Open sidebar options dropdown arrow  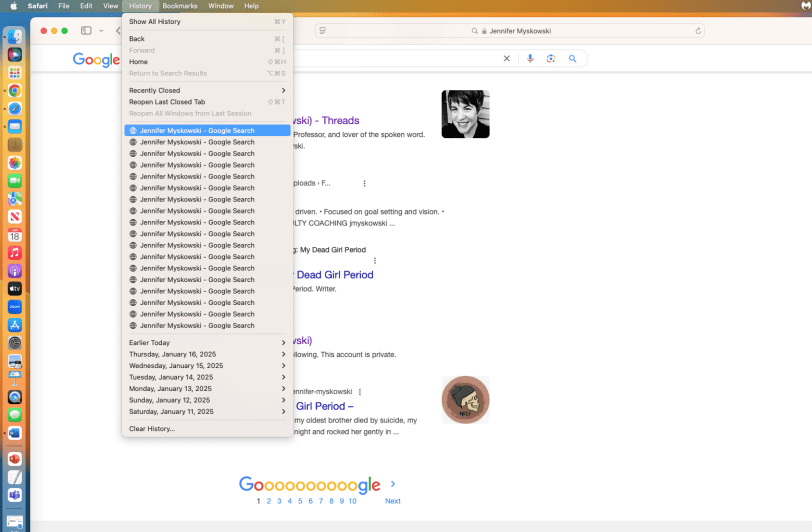(x=101, y=31)
